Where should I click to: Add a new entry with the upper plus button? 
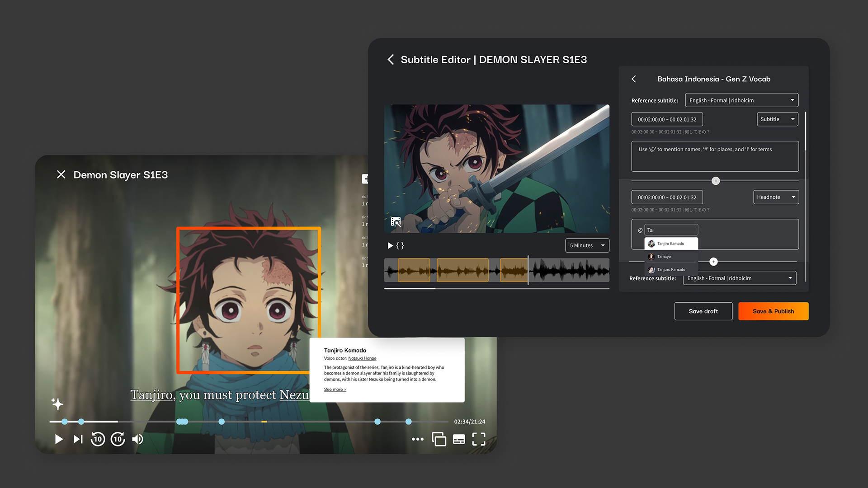click(x=716, y=181)
